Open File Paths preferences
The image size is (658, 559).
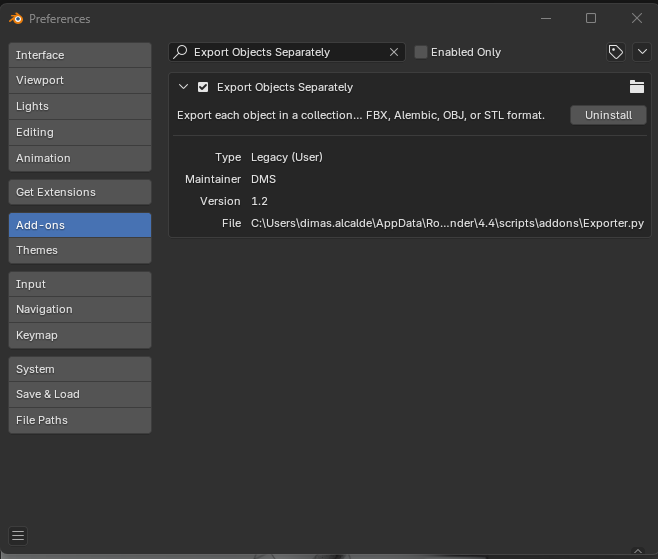coord(80,420)
